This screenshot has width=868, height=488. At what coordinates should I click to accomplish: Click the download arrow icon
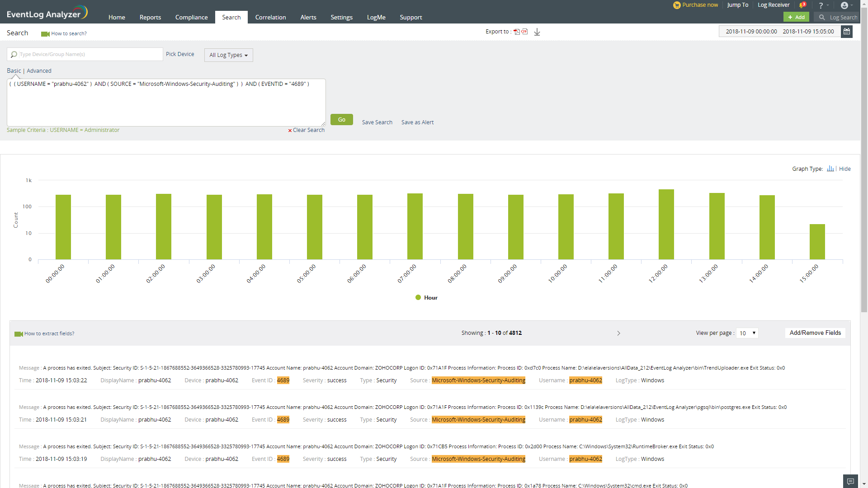(537, 32)
